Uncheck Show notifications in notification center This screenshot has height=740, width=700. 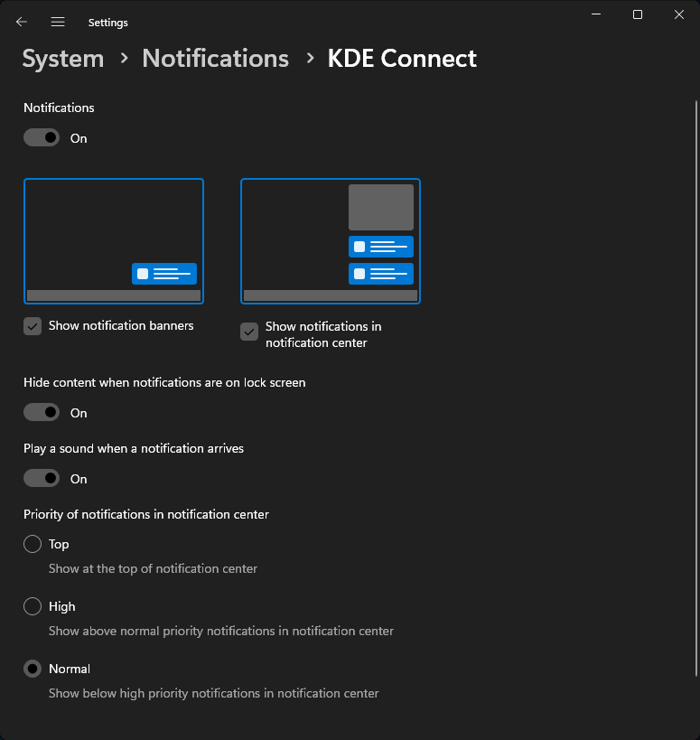[x=249, y=332]
